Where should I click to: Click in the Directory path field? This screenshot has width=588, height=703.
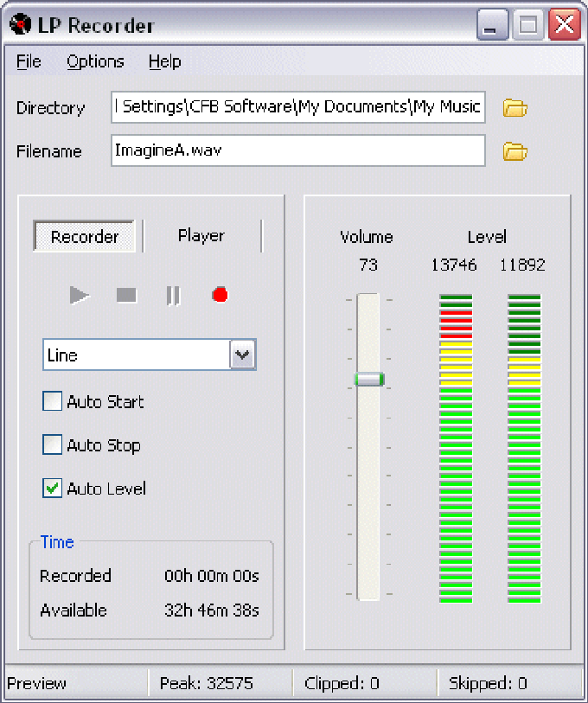pyautogui.click(x=298, y=107)
